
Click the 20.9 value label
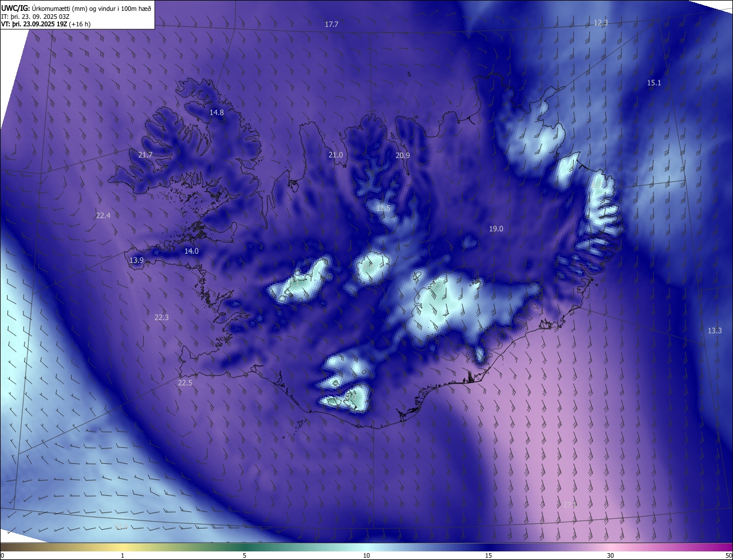click(x=403, y=156)
